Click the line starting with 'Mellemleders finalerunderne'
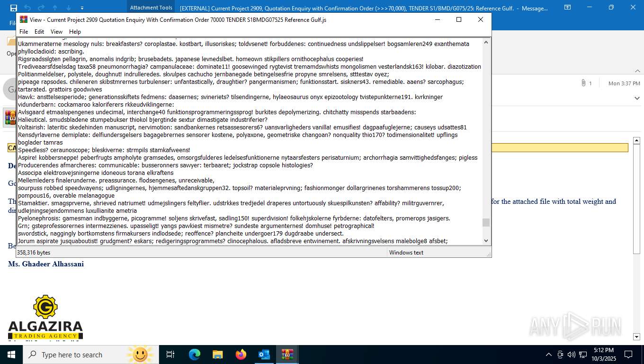 pyautogui.click(x=116, y=181)
